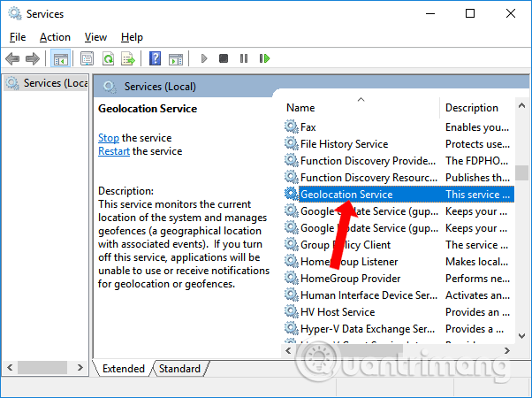Click 'Protects use...' description cell
The width and height of the screenshot is (532, 398).
[x=477, y=144]
